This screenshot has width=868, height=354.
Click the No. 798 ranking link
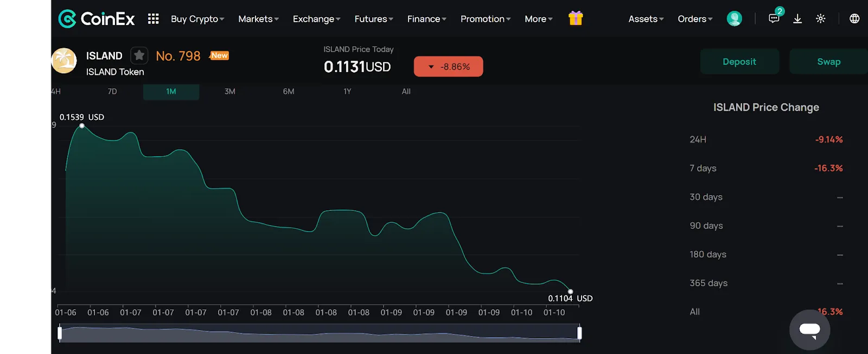[178, 56]
